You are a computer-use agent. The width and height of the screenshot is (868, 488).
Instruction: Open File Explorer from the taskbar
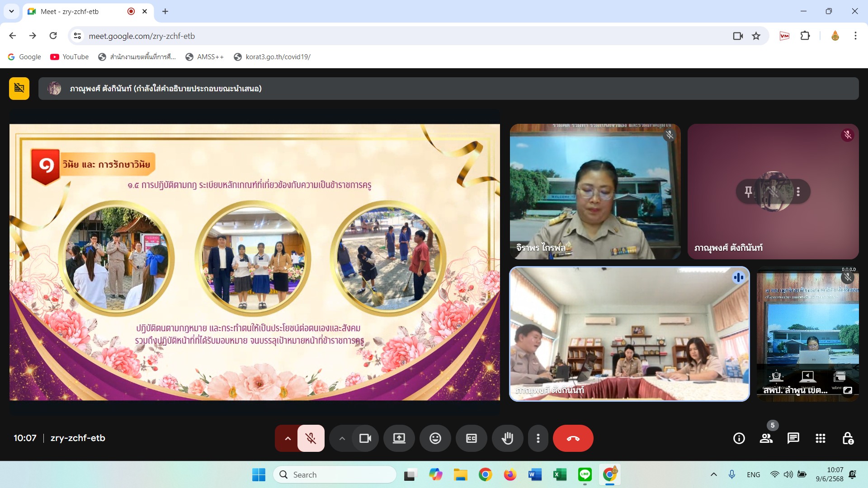click(x=461, y=475)
